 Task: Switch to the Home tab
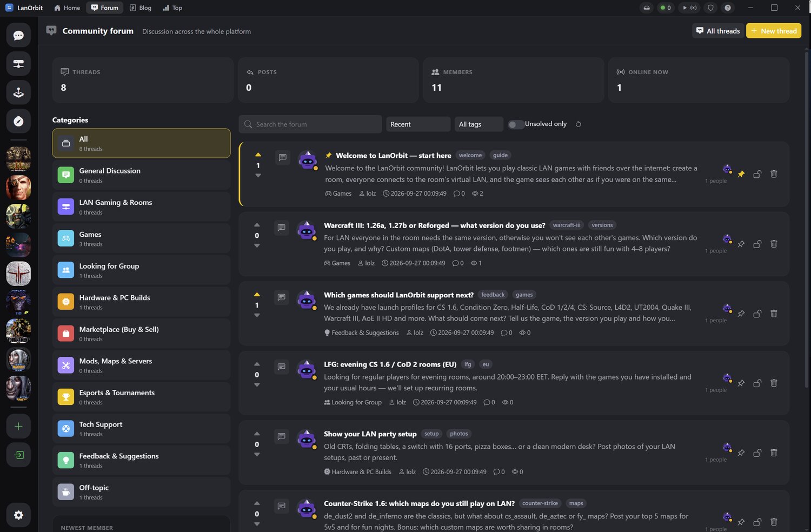(67, 8)
